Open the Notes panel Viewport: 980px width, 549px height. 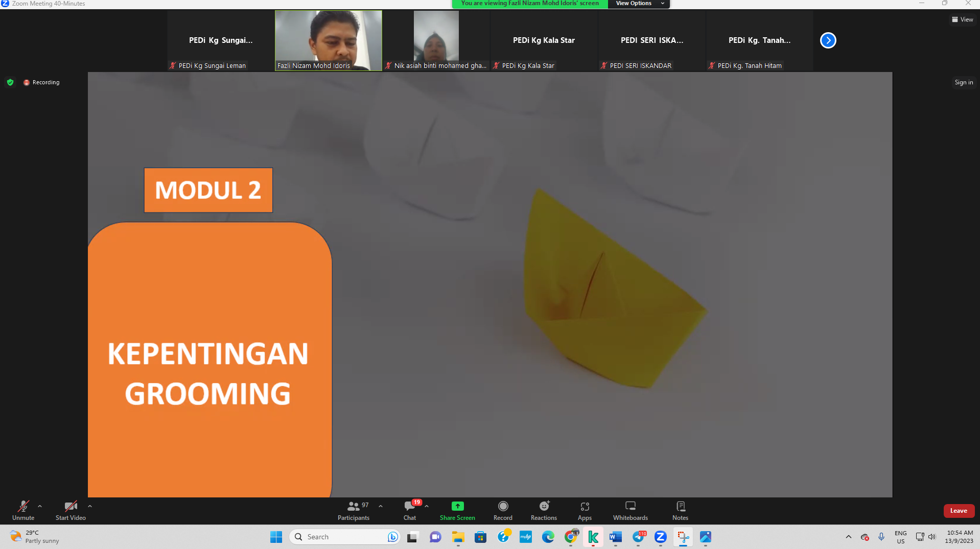coord(680,510)
